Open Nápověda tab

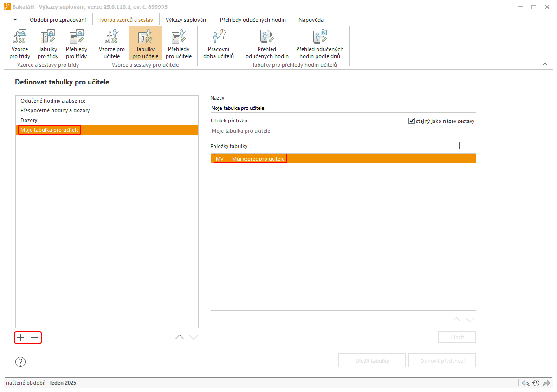pyautogui.click(x=311, y=20)
